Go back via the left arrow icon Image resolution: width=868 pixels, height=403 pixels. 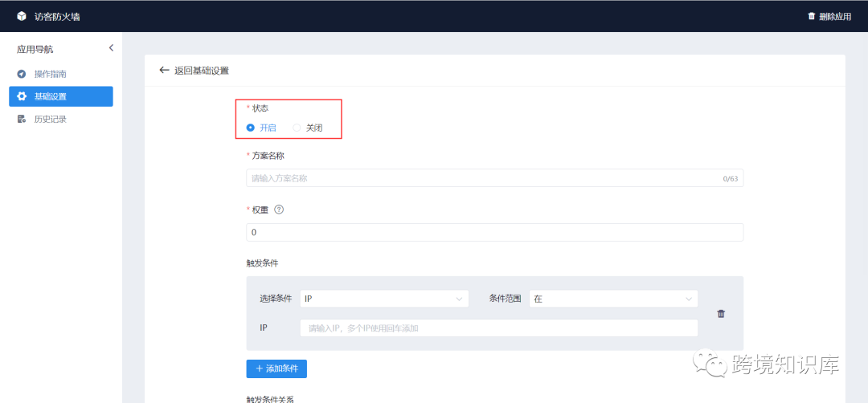tap(164, 70)
